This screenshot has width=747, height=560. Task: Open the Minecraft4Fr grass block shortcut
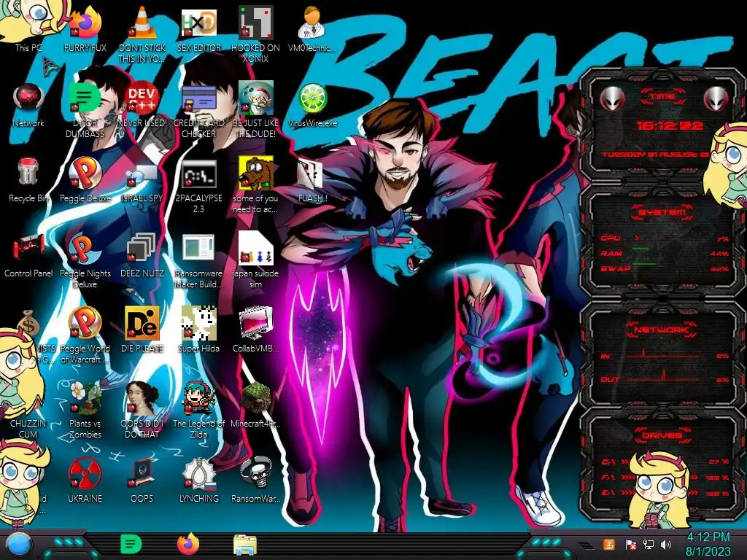point(256,398)
